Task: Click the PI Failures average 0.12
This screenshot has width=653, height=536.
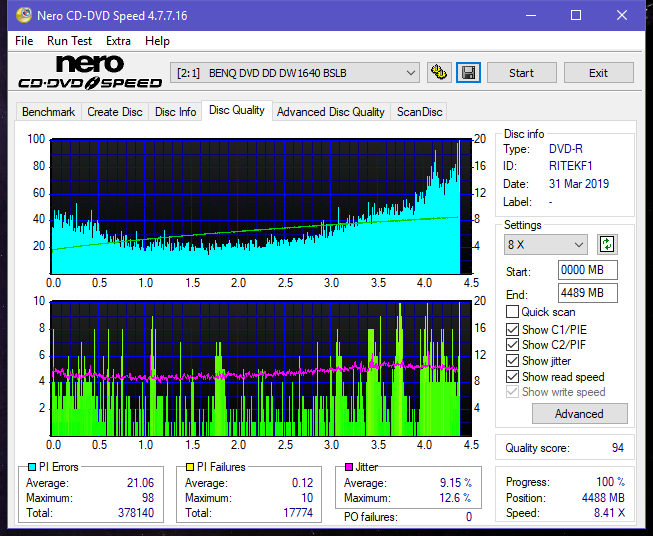Action: click(x=302, y=483)
